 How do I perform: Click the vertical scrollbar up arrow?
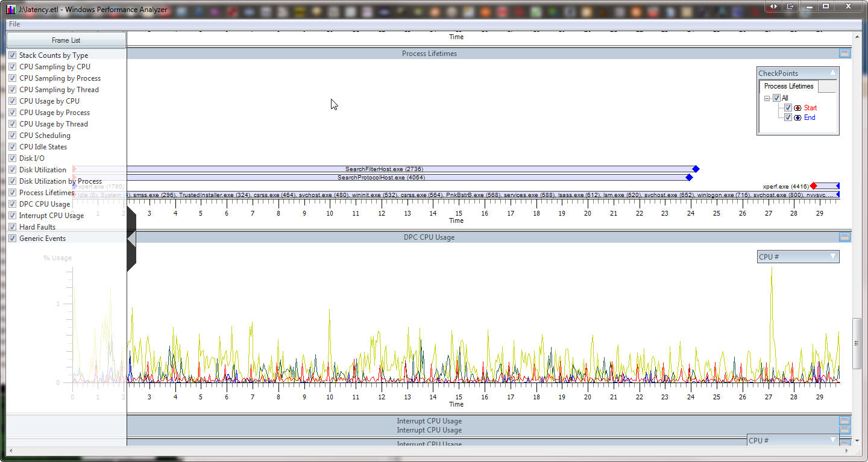pyautogui.click(x=856, y=36)
